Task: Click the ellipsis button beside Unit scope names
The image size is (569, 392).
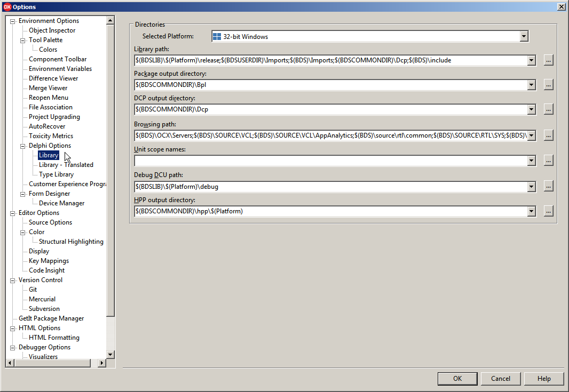Action: coord(548,161)
